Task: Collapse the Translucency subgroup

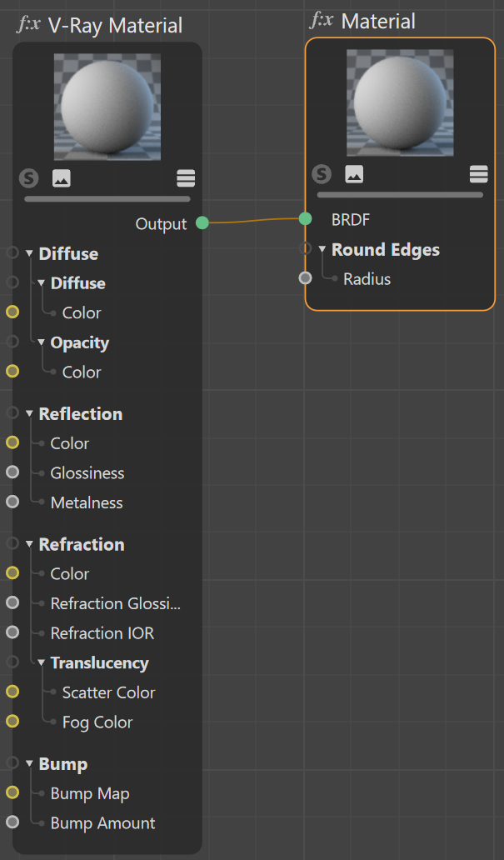Action: coord(41,662)
